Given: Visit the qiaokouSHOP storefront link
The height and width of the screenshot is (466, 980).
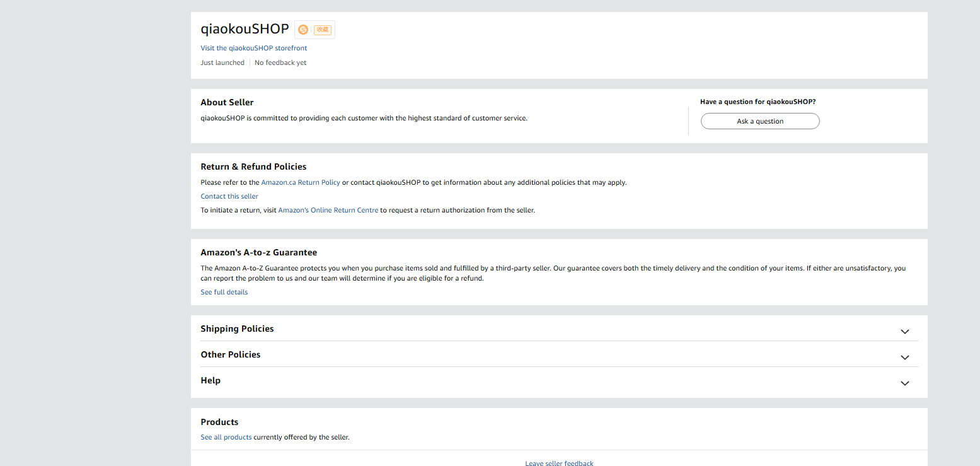Looking at the screenshot, I should click(x=254, y=48).
